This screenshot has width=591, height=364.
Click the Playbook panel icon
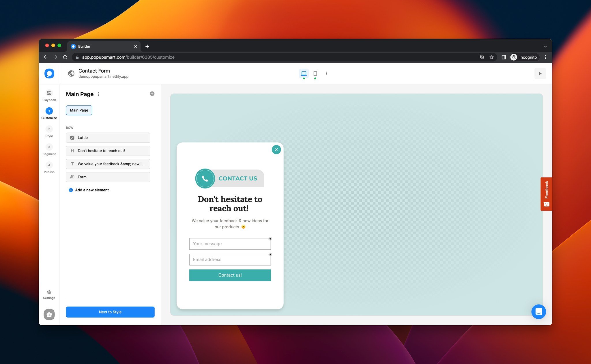tap(49, 93)
